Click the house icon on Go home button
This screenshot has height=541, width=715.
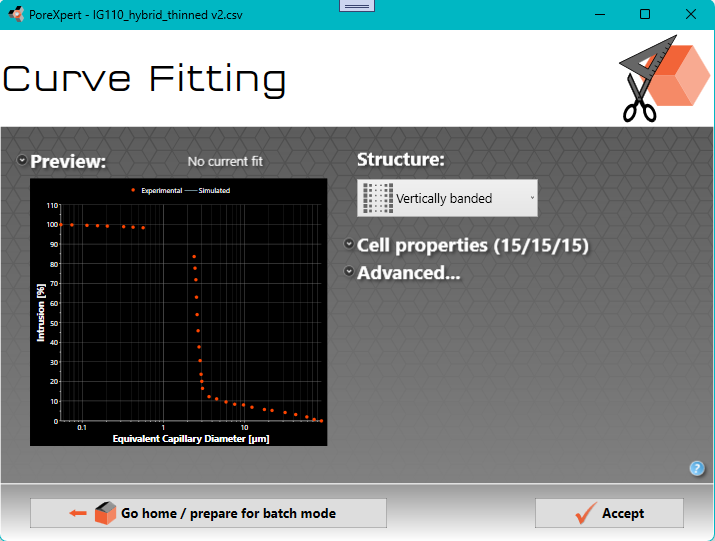coord(106,514)
